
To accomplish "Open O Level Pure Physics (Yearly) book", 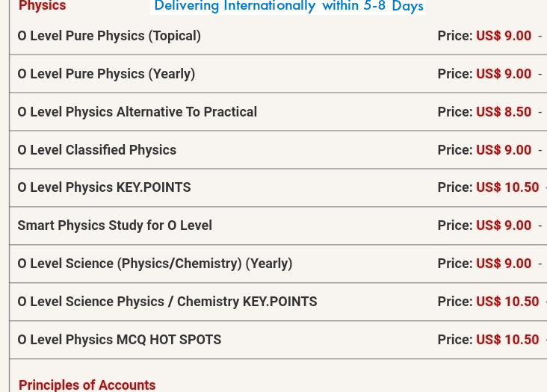I will (x=106, y=74).
